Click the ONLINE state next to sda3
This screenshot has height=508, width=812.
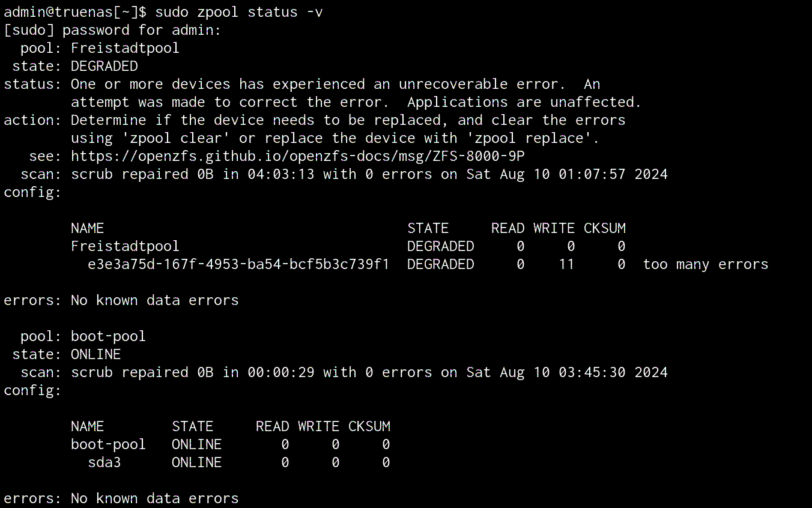(x=196, y=462)
